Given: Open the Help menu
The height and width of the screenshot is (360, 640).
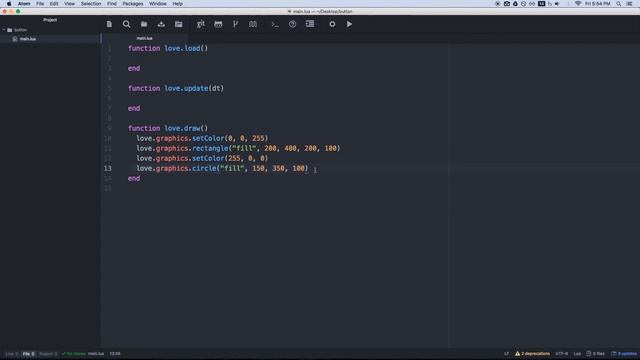Looking at the screenshot, I should pyautogui.click(x=178, y=4).
